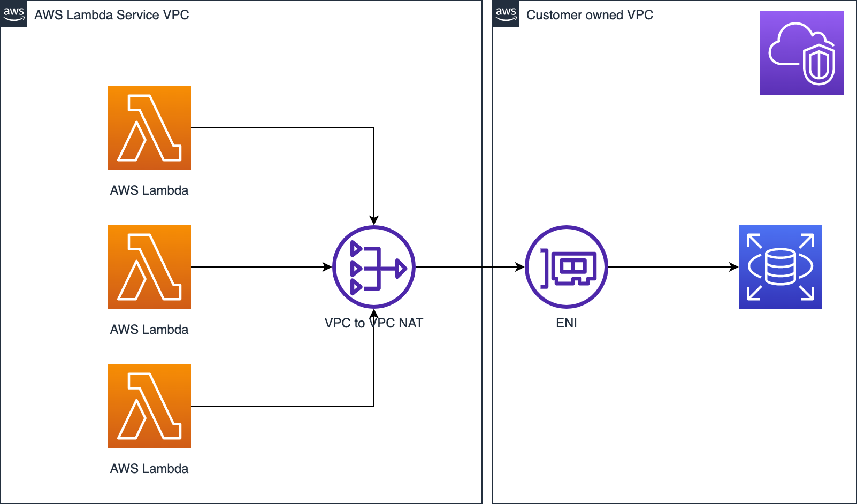This screenshot has width=857, height=504.
Task: Click the VPC to VPC NAT gateway icon
Action: tap(374, 267)
